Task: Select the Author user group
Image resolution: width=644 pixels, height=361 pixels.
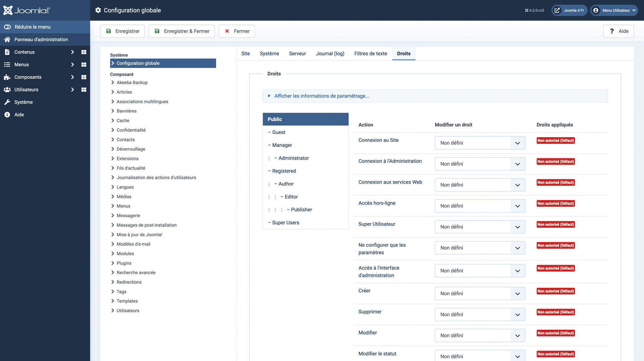Action: click(306, 184)
